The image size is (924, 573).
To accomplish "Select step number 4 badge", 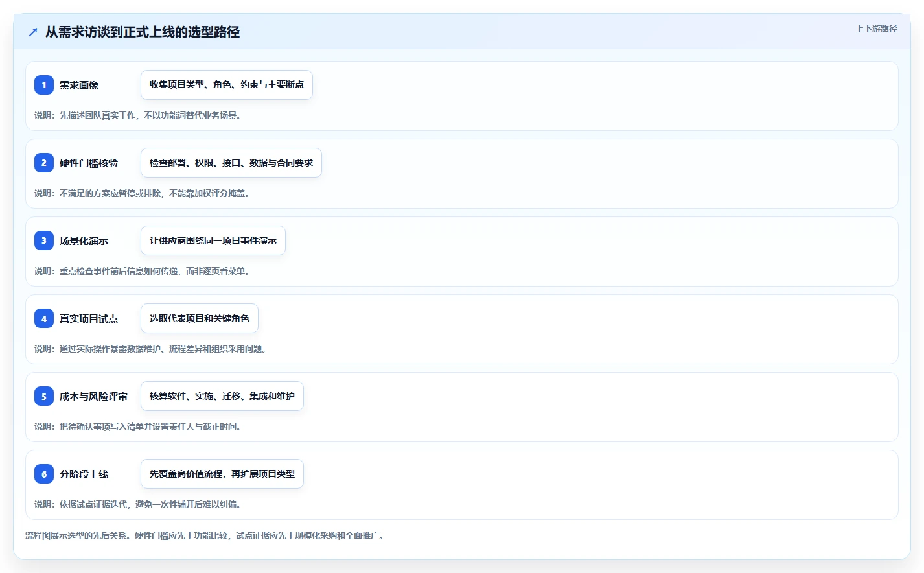I will (x=44, y=318).
